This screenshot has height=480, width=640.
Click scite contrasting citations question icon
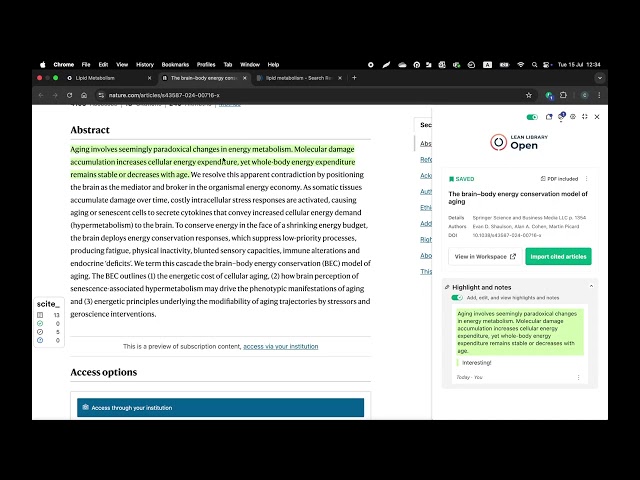[x=40, y=340]
